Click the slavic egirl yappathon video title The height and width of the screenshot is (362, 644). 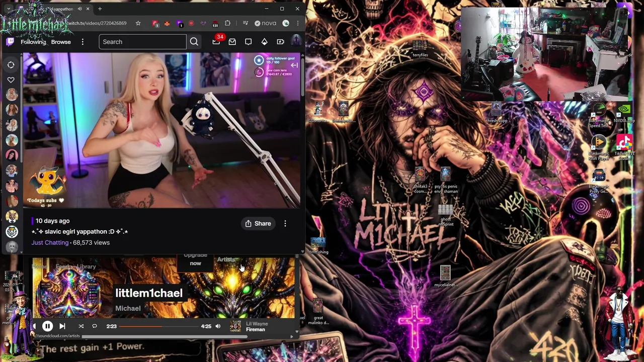(x=80, y=232)
